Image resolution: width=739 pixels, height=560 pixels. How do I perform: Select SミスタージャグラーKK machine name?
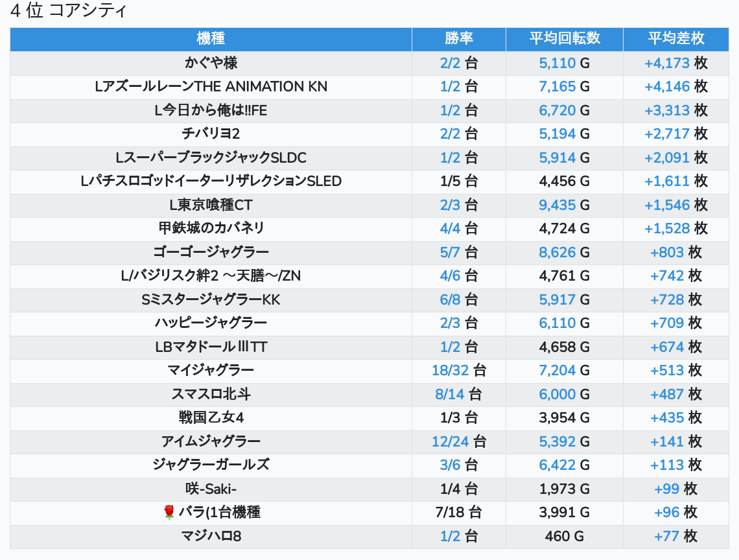click(211, 300)
